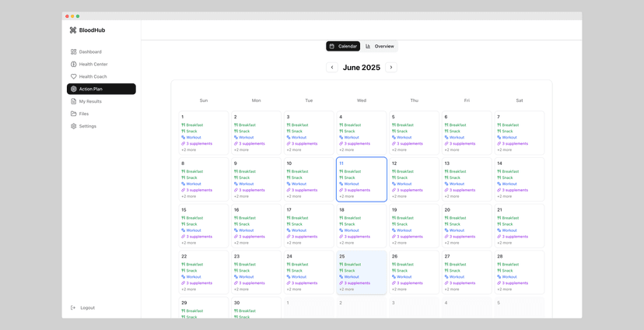Select Breakfast on June 30
644x330 pixels.
[245, 311]
